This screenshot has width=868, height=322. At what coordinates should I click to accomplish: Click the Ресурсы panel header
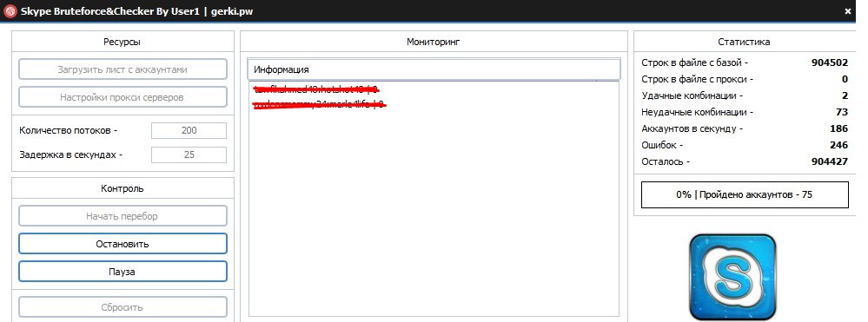[x=122, y=42]
